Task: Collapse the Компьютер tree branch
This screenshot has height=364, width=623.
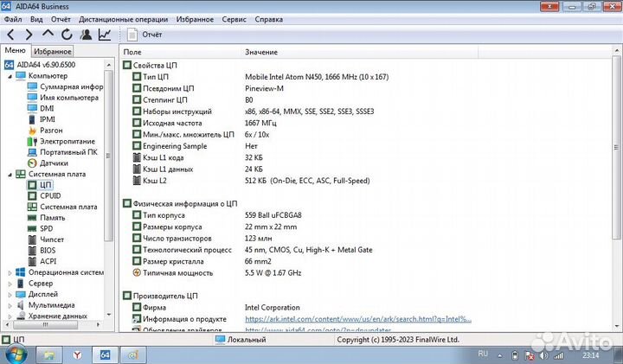Action: [x=10, y=76]
